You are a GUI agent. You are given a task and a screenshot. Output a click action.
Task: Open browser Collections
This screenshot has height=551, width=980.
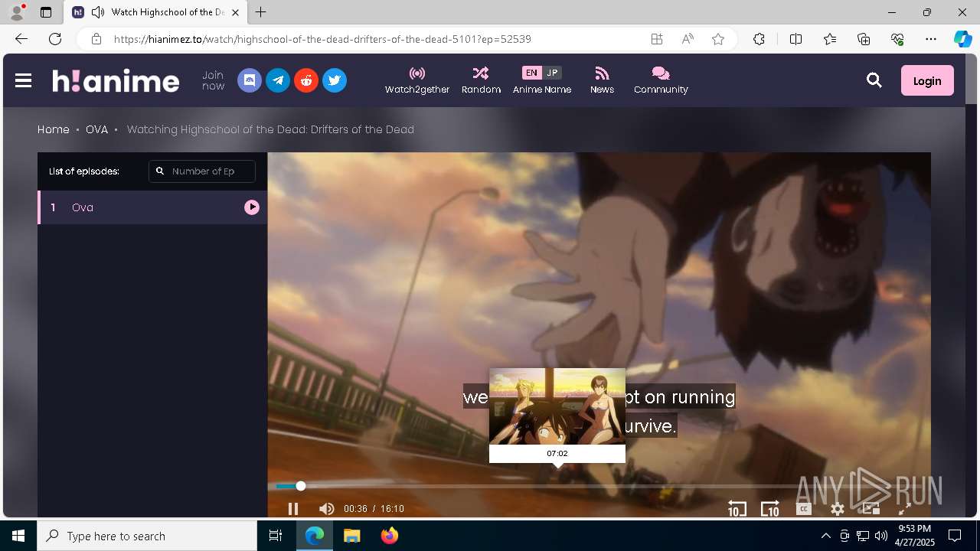(864, 39)
